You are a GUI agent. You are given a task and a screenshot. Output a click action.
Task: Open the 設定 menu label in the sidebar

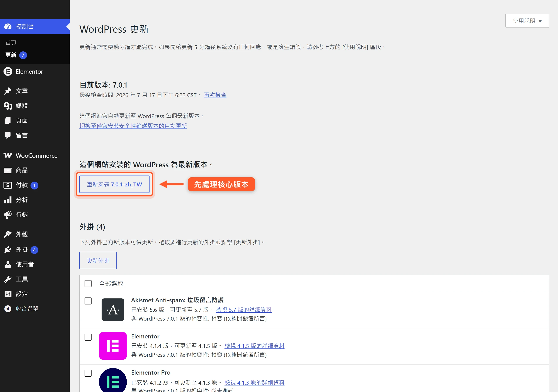click(x=22, y=294)
